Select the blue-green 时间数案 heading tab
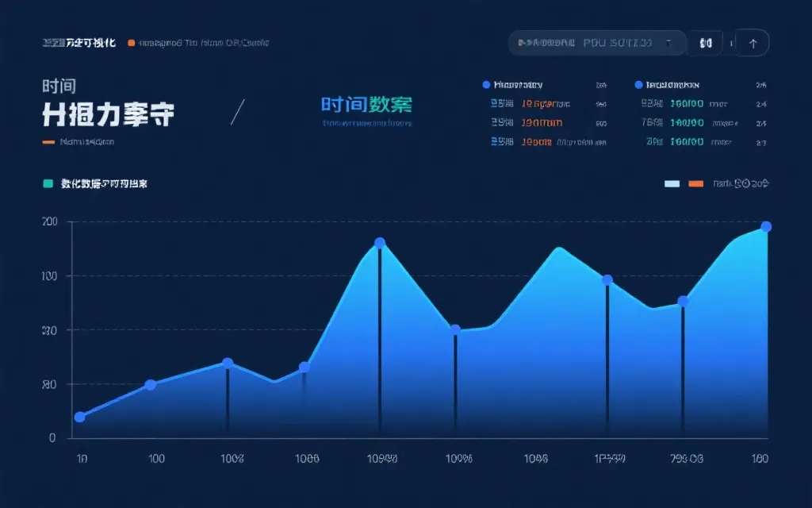812x508 pixels. tap(366, 104)
